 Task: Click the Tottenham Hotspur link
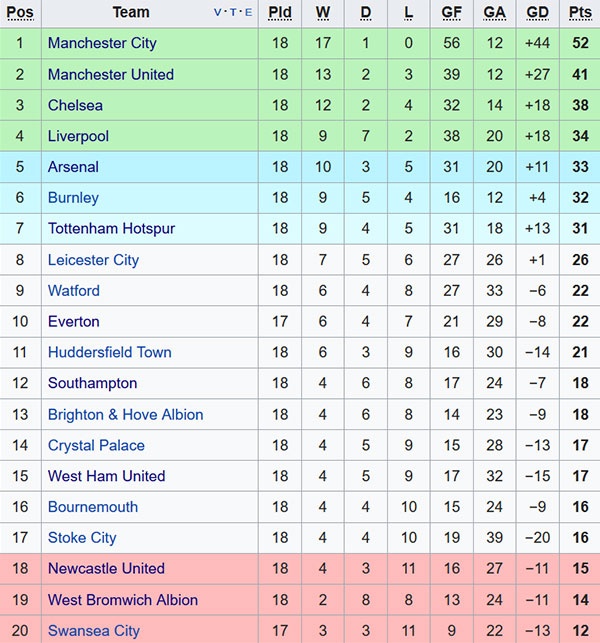[111, 229]
